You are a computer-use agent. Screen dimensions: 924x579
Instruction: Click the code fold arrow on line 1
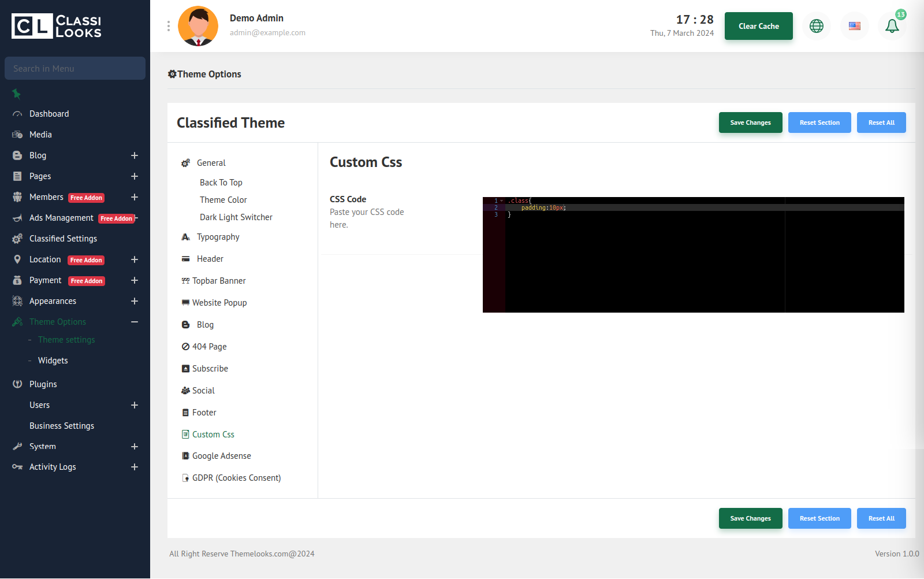501,201
